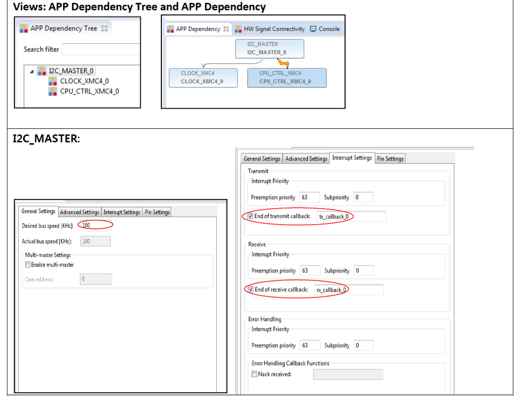The image size is (532, 405).
Task: Select the CLOCK_XMC4_0 block in the diagram
Action: click(x=202, y=78)
